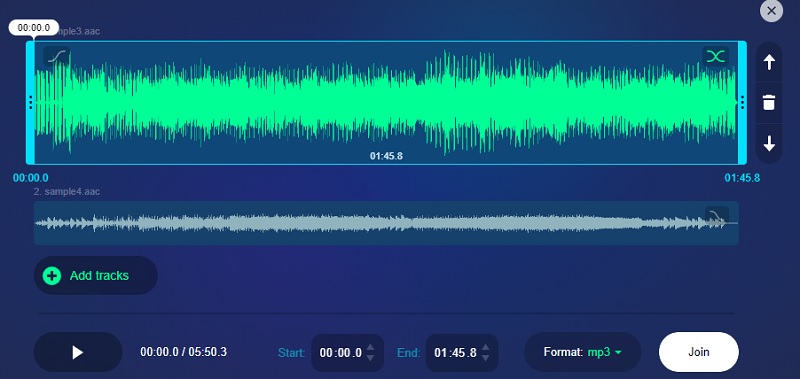Toggle fade-in on sample3 track
800x379 pixels.
[x=57, y=56]
